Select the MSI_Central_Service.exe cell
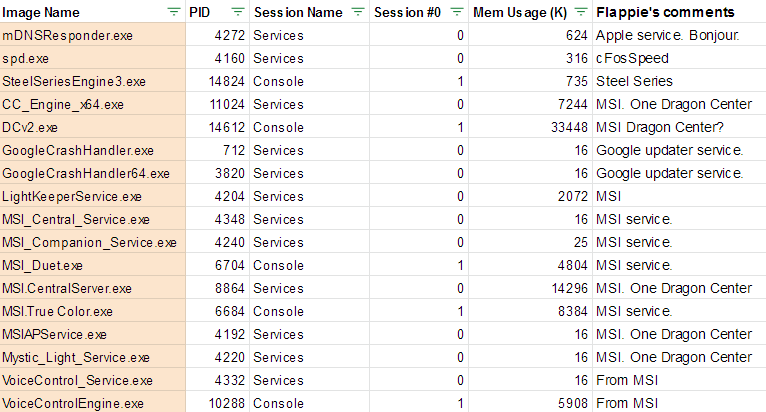 (93, 219)
